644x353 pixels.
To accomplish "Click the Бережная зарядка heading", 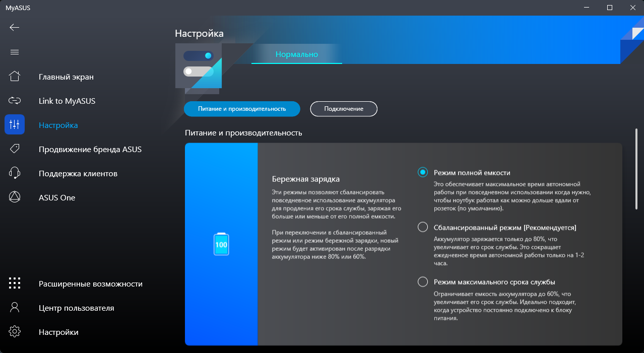I will point(306,179).
